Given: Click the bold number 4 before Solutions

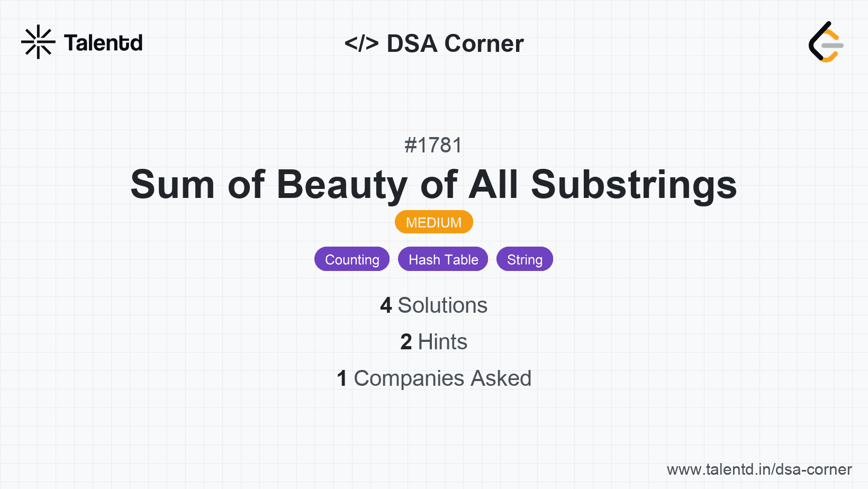Looking at the screenshot, I should pyautogui.click(x=386, y=305).
